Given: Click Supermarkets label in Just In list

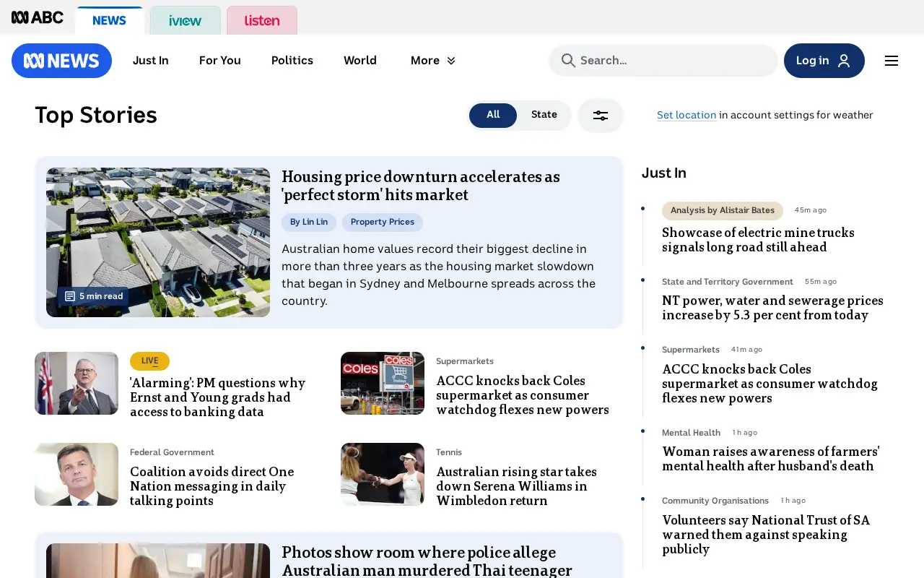Looking at the screenshot, I should (691, 350).
